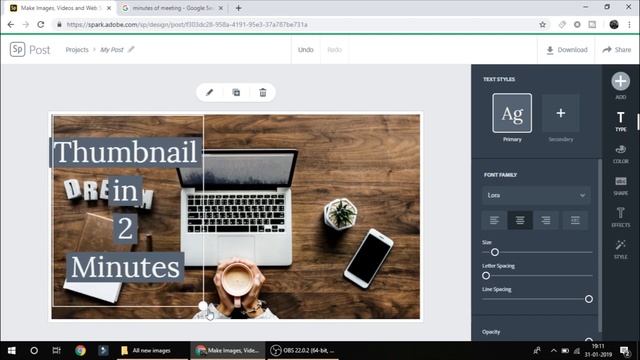Launch Chrome from taskbar

coord(80,350)
